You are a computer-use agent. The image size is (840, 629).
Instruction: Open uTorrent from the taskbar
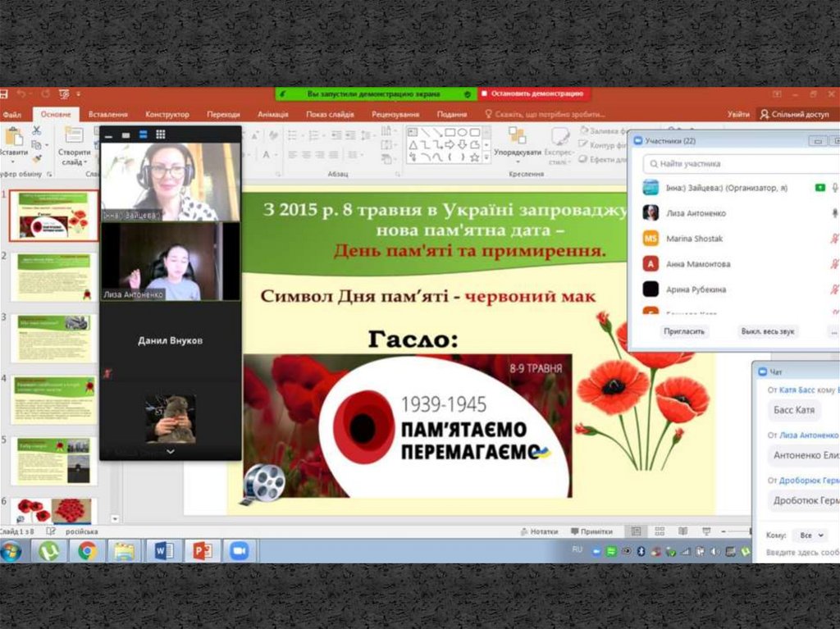pos(50,551)
